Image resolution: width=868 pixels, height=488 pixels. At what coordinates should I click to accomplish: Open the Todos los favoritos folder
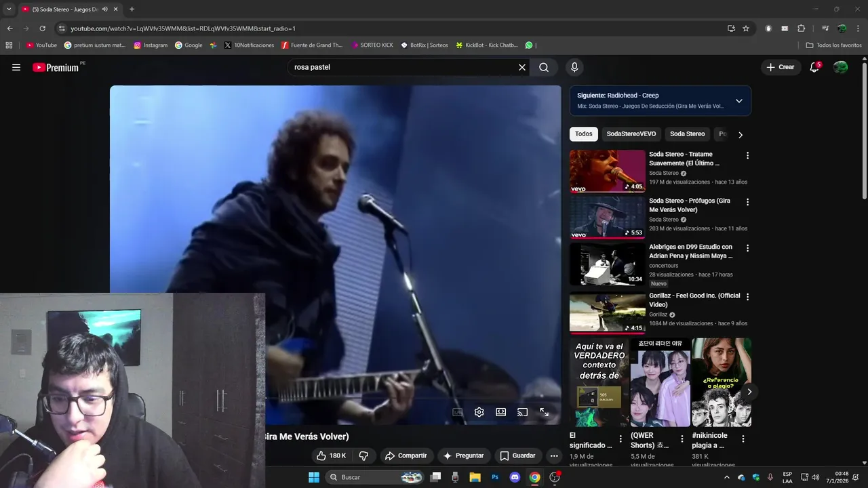pyautogui.click(x=833, y=45)
